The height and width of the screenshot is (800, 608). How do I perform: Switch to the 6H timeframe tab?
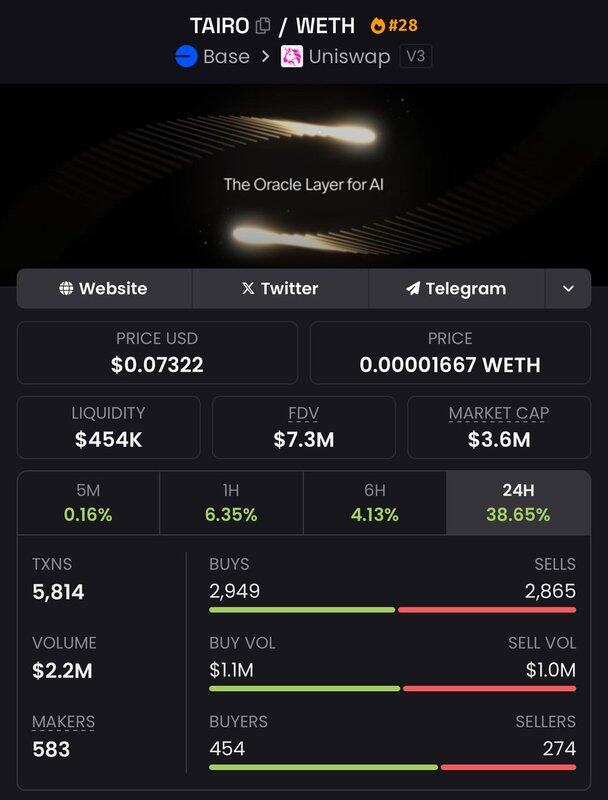click(x=373, y=503)
